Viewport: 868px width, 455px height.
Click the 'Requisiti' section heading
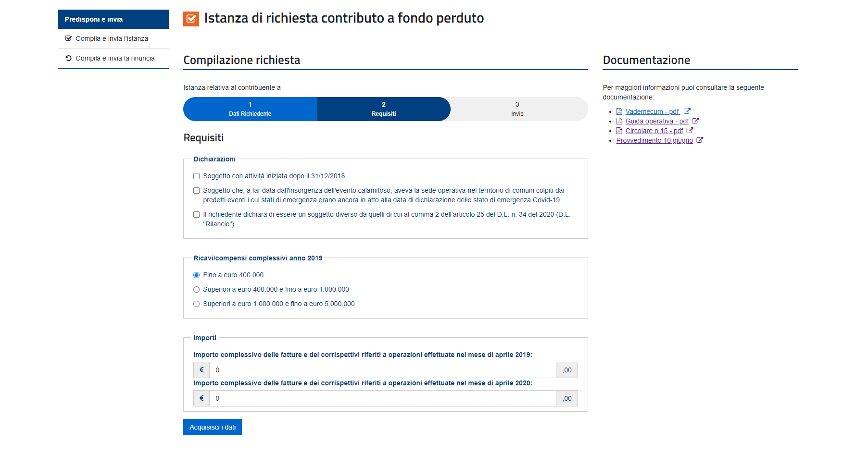[x=203, y=138]
